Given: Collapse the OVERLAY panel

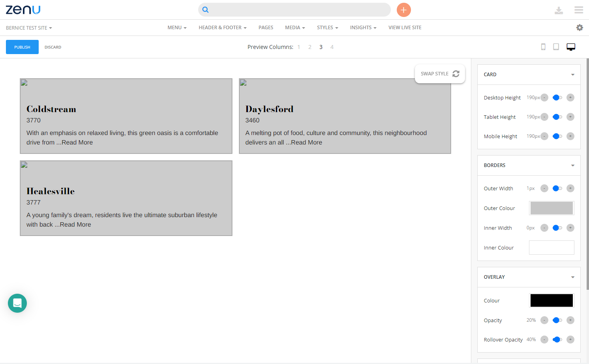Looking at the screenshot, I should pos(529,277).
